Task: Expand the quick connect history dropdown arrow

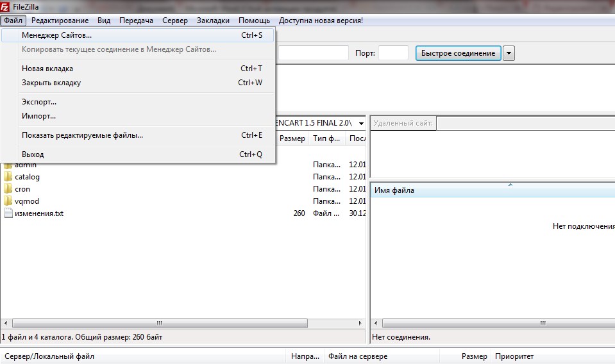Action: pos(509,53)
